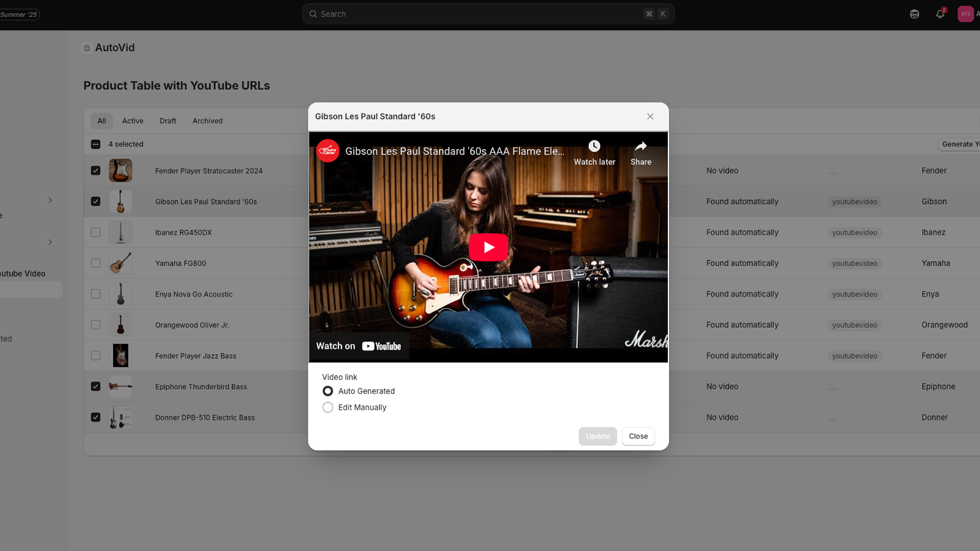
Task: Click the search magnifier icon
Action: [x=313, y=13]
